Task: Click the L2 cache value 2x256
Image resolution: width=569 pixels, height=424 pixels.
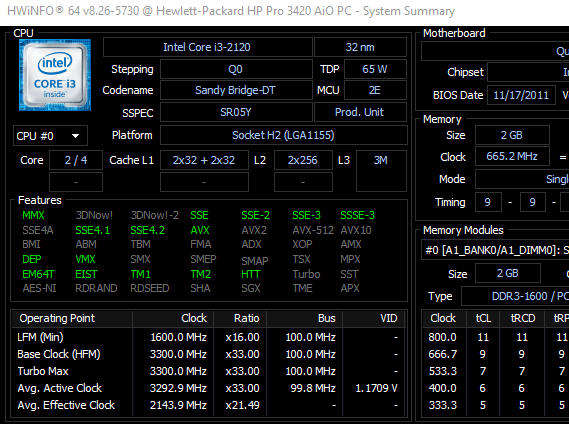Action: point(303,160)
